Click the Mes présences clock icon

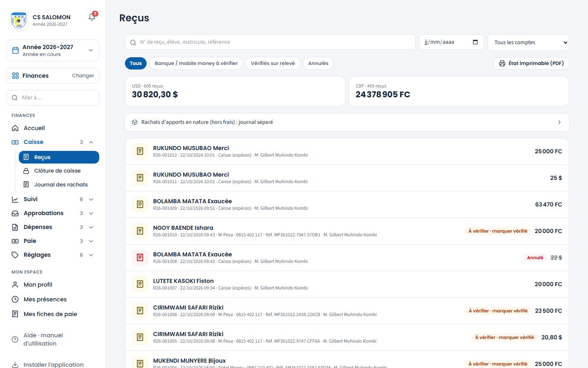click(x=15, y=299)
